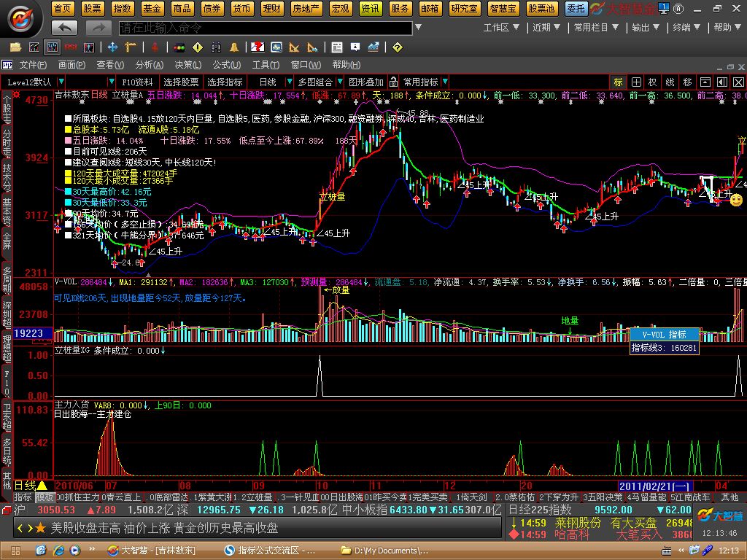The height and width of the screenshot is (560, 747).
Task: Toggle the lock icon beside 图形叠加
Action: click(x=393, y=82)
